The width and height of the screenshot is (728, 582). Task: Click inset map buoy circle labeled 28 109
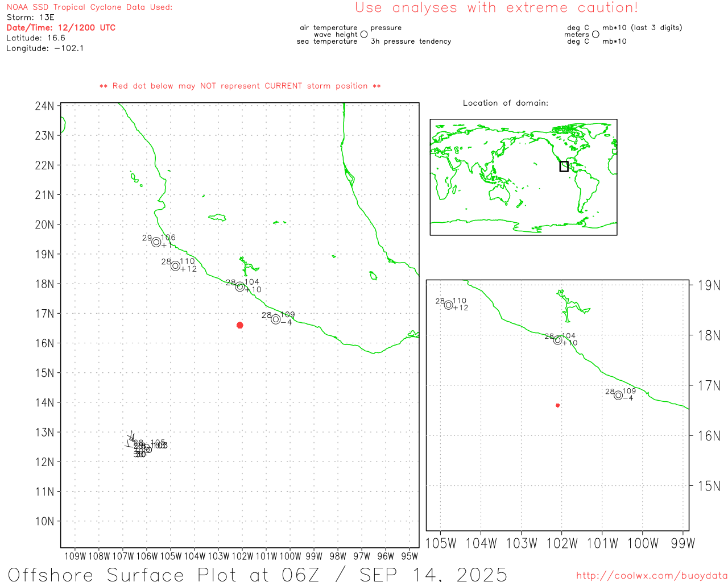point(618,396)
